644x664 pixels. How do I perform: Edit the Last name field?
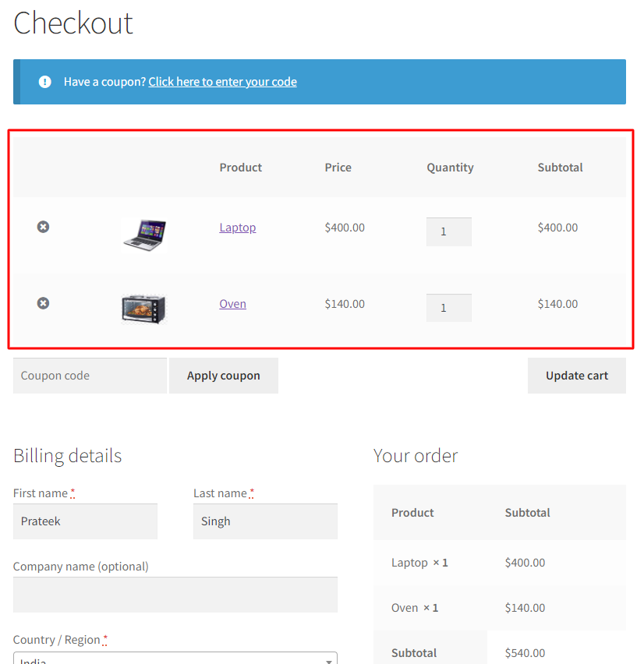pos(265,521)
